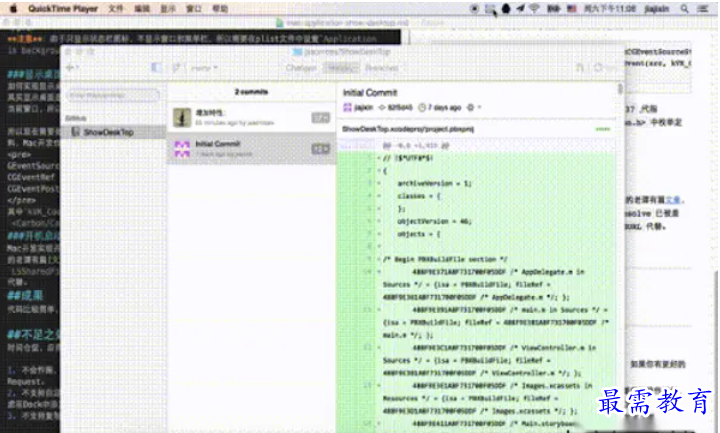Click the diff hunk header line
Screen dimensions: 720x433
tap(477, 146)
